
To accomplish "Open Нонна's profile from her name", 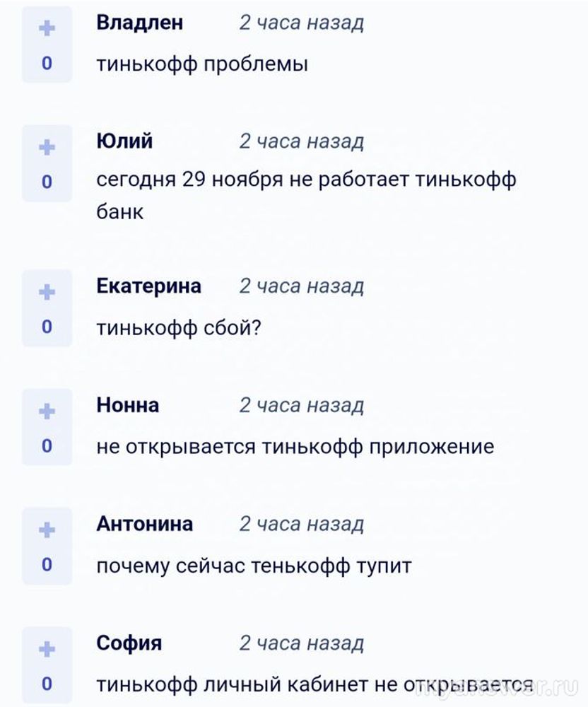I will click(127, 405).
